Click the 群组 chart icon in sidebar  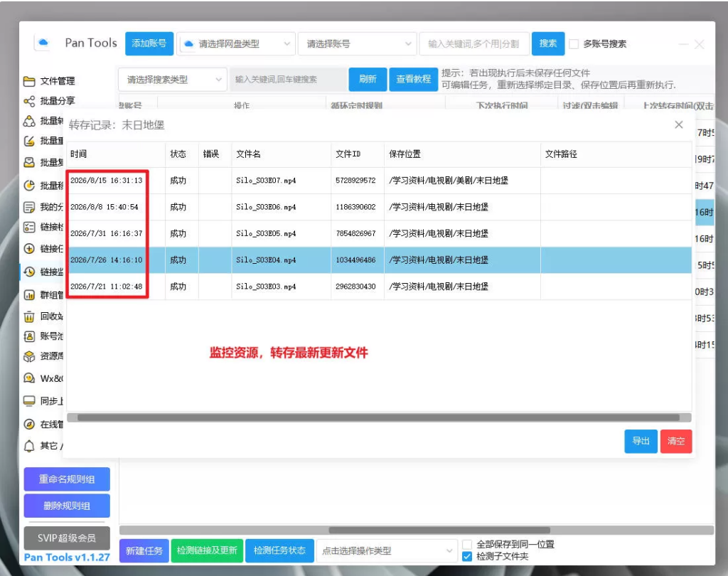tap(29, 295)
